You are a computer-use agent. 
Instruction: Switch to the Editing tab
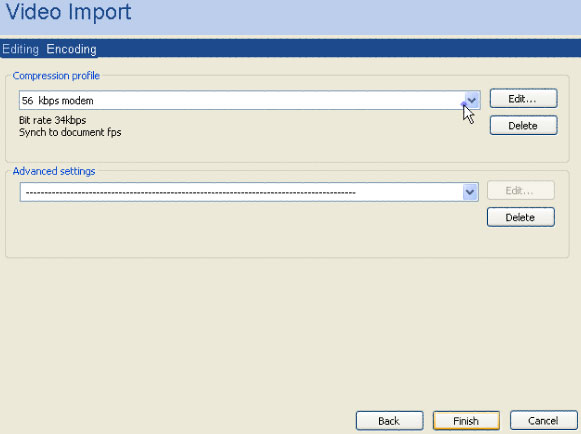pos(20,49)
